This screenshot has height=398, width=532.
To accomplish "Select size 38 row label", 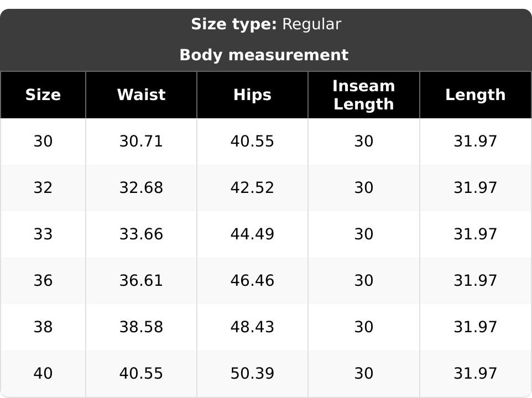I will 43,327.
